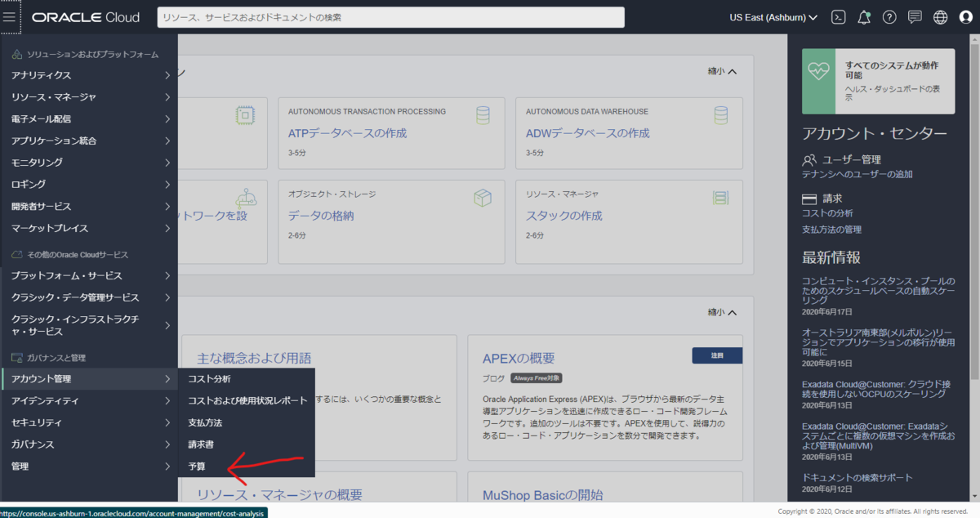
Task: Open the リソース・マネージャの概要 link
Action: (x=279, y=494)
